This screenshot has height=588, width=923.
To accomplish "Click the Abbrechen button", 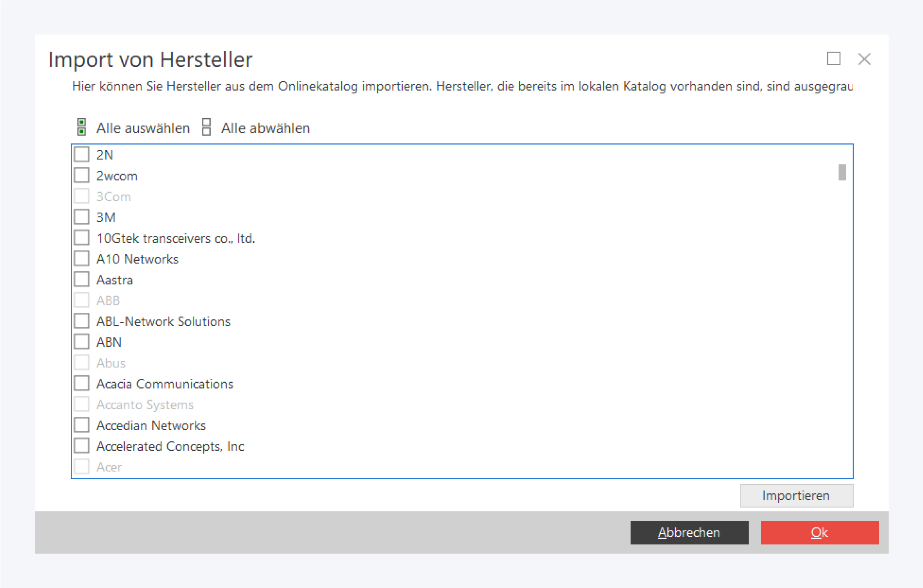I will (x=689, y=532).
